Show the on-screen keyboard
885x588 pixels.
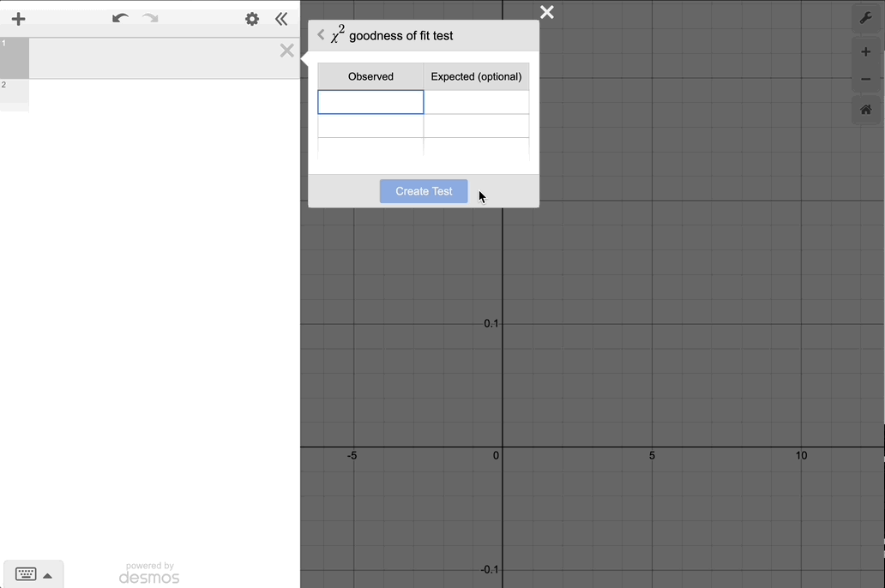coord(26,574)
